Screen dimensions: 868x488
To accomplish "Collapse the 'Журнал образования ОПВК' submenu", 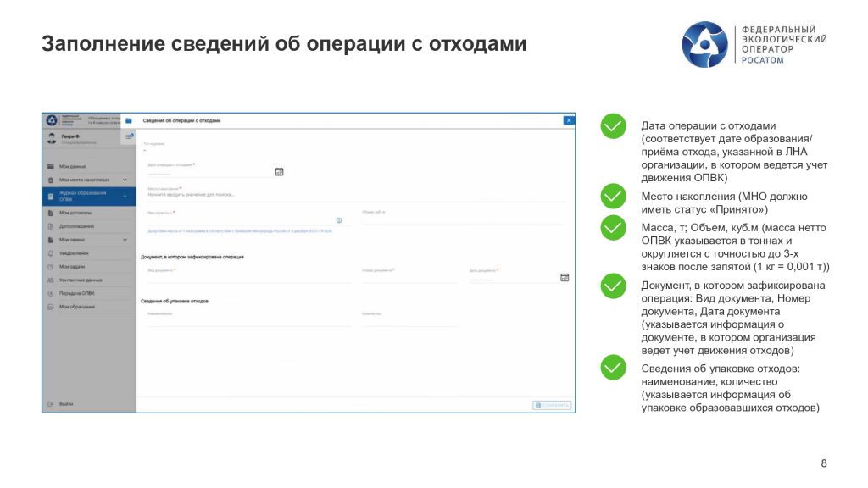I will coord(125,197).
